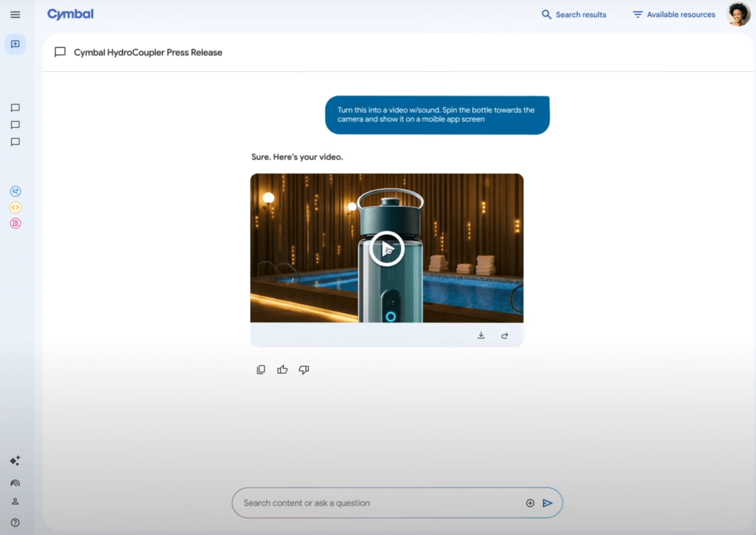Open the help question mark icon
Viewport: 756px width, 535px height.
[x=16, y=522]
